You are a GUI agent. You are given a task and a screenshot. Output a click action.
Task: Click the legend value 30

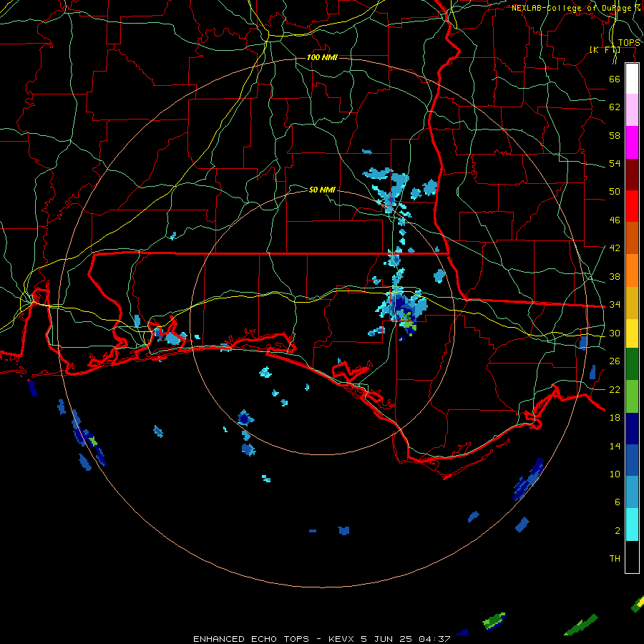[615, 333]
